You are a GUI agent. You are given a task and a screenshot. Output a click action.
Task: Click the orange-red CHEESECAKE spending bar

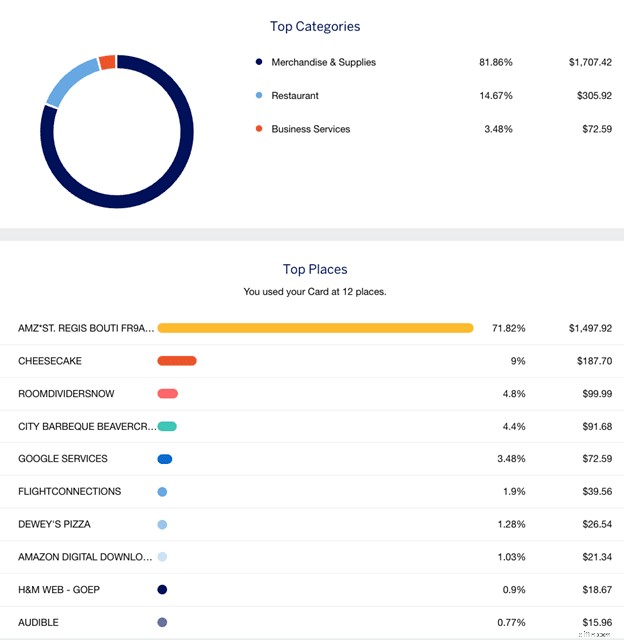pos(177,361)
